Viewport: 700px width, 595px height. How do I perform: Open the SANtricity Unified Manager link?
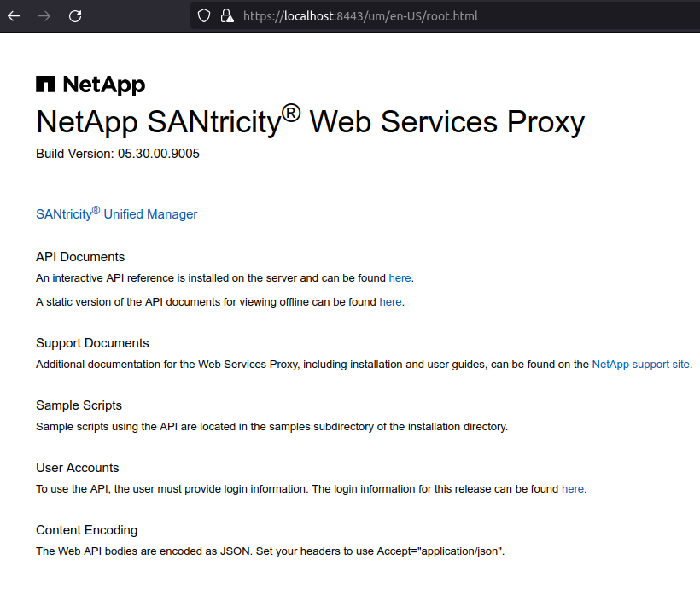pos(116,213)
